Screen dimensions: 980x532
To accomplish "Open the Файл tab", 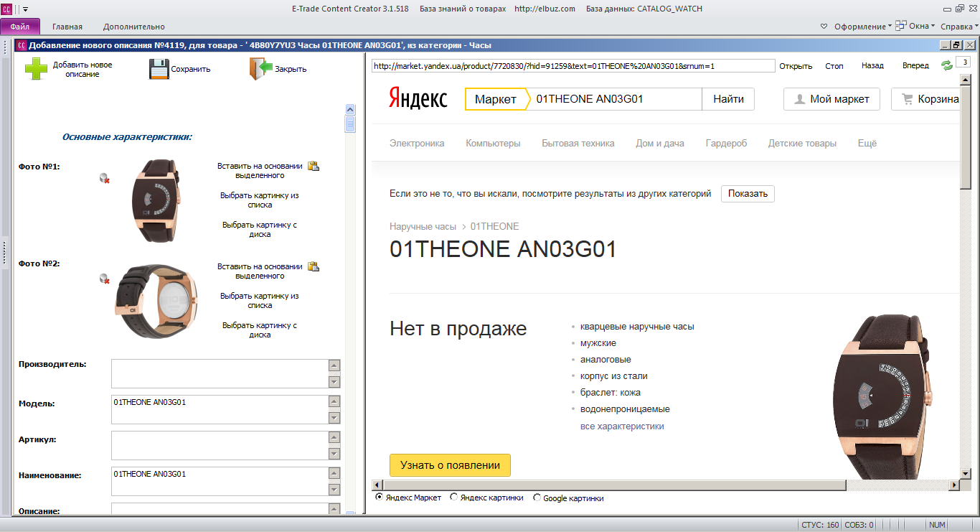I will point(20,27).
